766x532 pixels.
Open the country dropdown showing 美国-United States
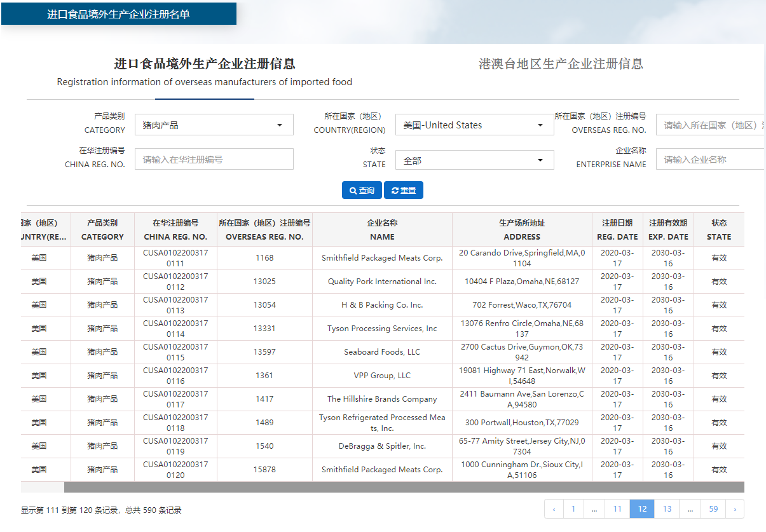(474, 125)
